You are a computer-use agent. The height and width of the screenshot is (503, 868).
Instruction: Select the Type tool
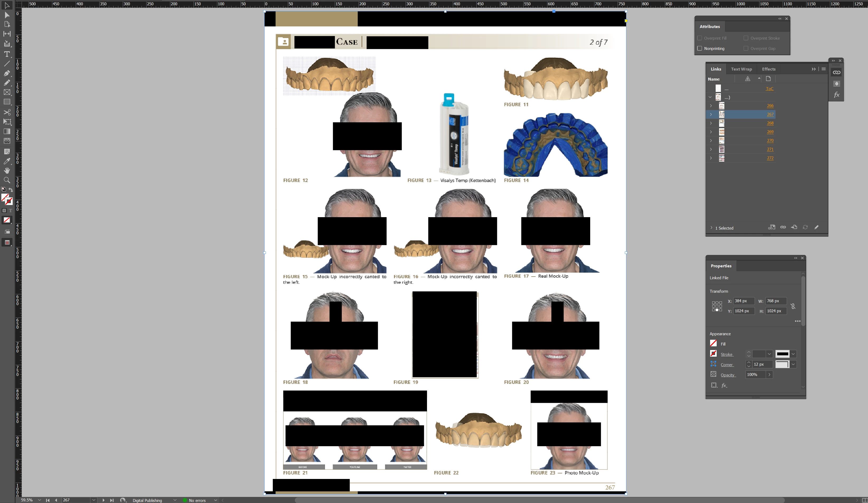coord(7,54)
